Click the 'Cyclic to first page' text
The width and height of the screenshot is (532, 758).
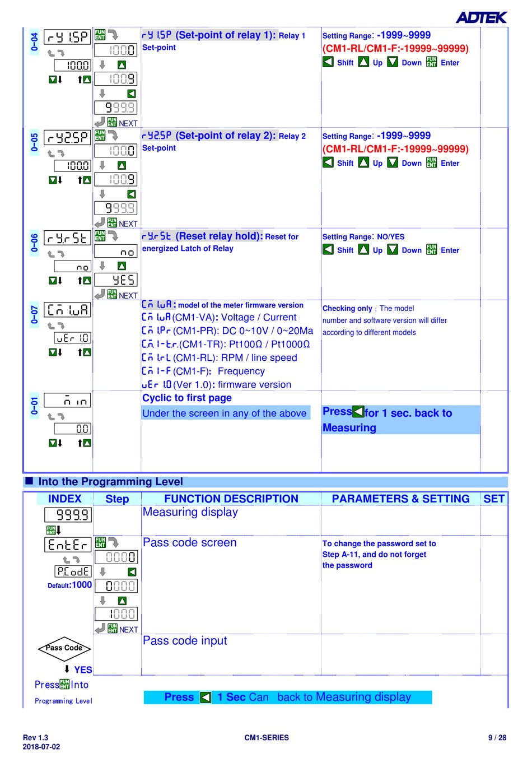pos(187,398)
